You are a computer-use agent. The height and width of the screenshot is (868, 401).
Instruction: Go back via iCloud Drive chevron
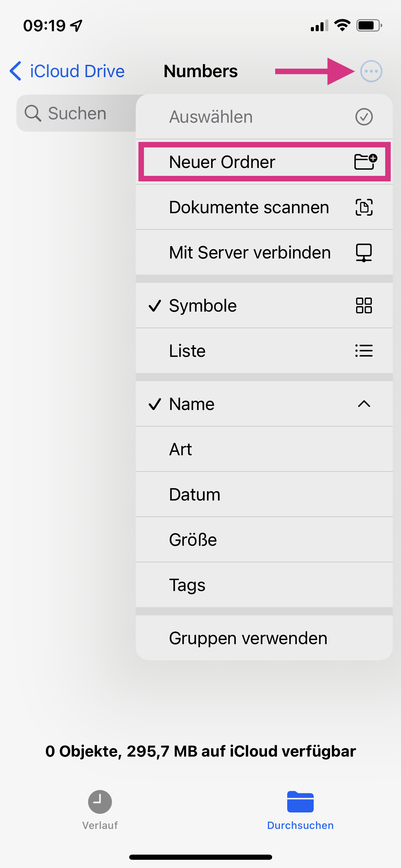click(x=16, y=71)
